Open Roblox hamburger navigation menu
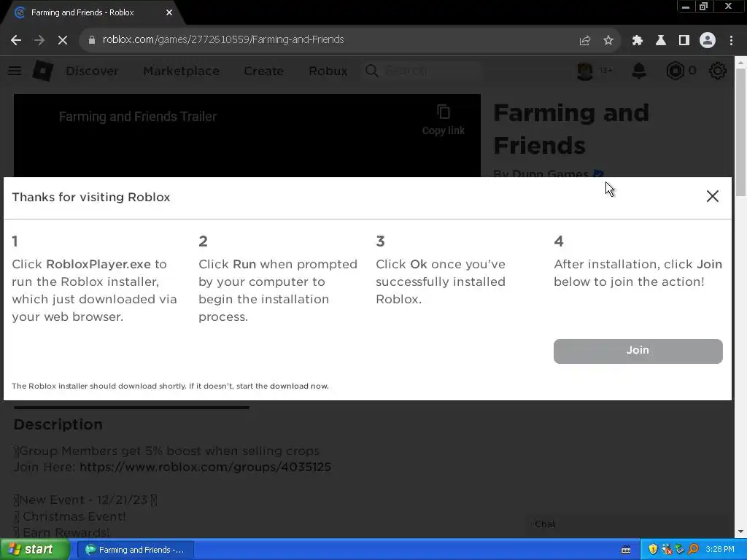This screenshot has height=560, width=747. tap(15, 71)
